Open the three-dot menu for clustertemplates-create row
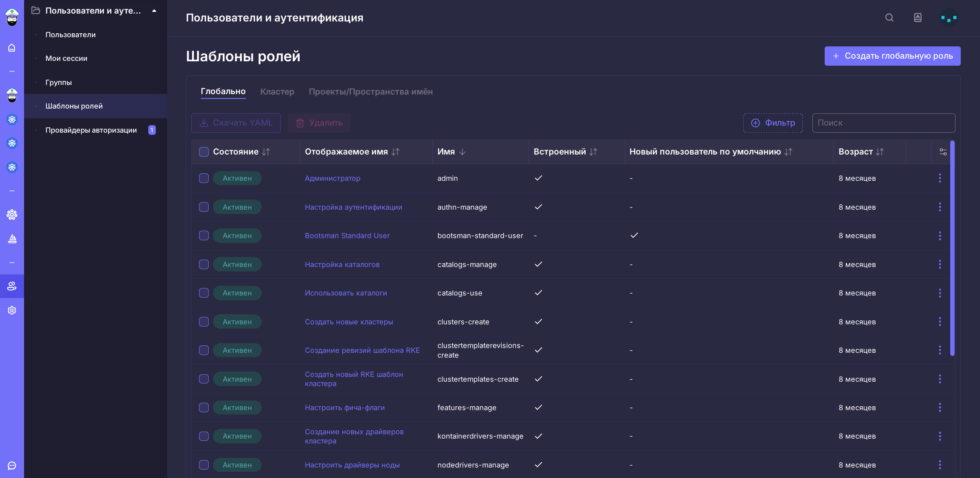The image size is (980, 478). 940,379
